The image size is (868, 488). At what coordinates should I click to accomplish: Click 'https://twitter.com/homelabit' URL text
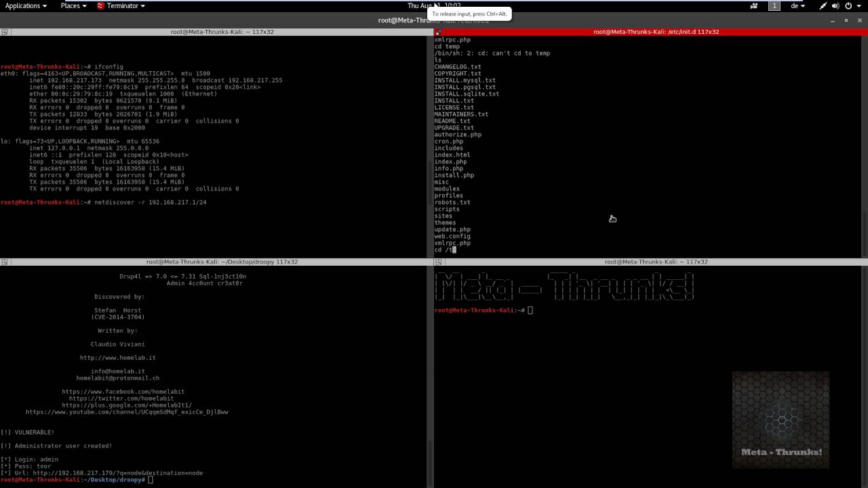[121, 399]
